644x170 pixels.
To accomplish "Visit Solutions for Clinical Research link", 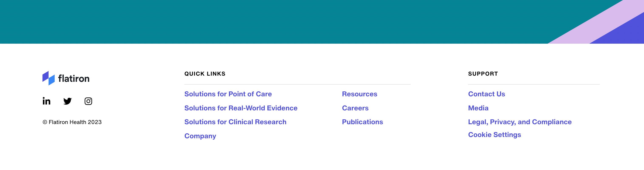I will pyautogui.click(x=235, y=122).
